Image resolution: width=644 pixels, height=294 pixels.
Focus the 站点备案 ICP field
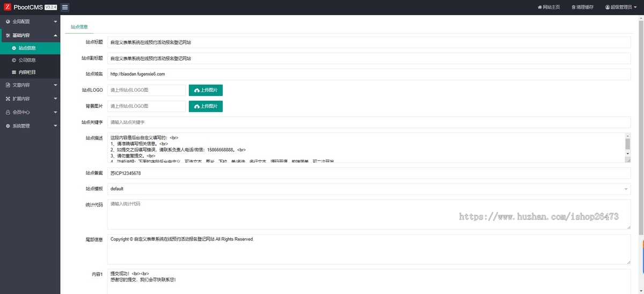[x=369, y=173]
